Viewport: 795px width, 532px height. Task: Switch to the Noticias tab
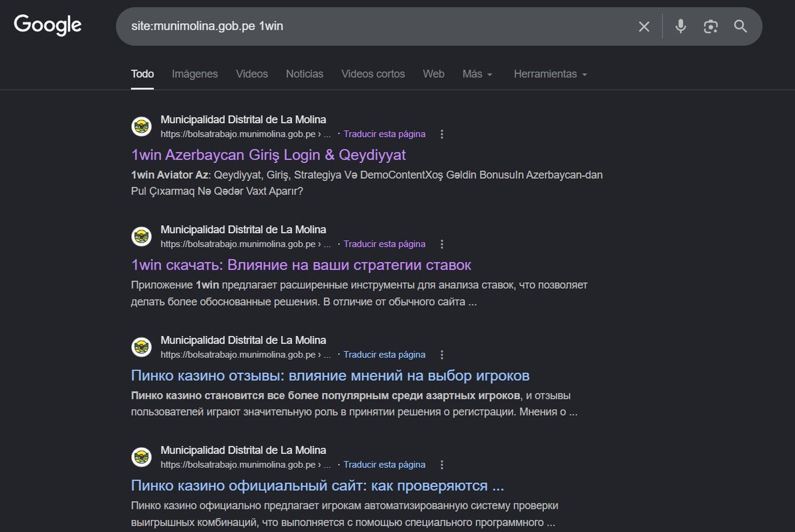[305, 74]
